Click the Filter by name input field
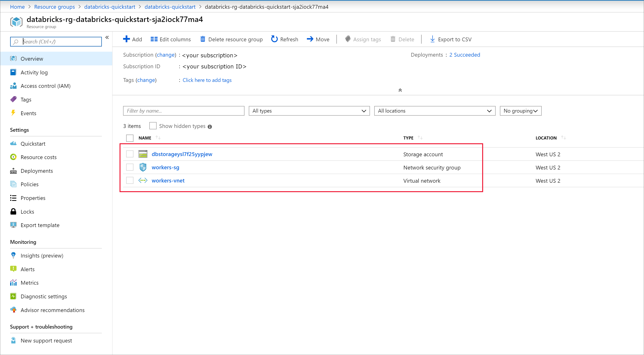The height and width of the screenshot is (355, 644). 183,111
